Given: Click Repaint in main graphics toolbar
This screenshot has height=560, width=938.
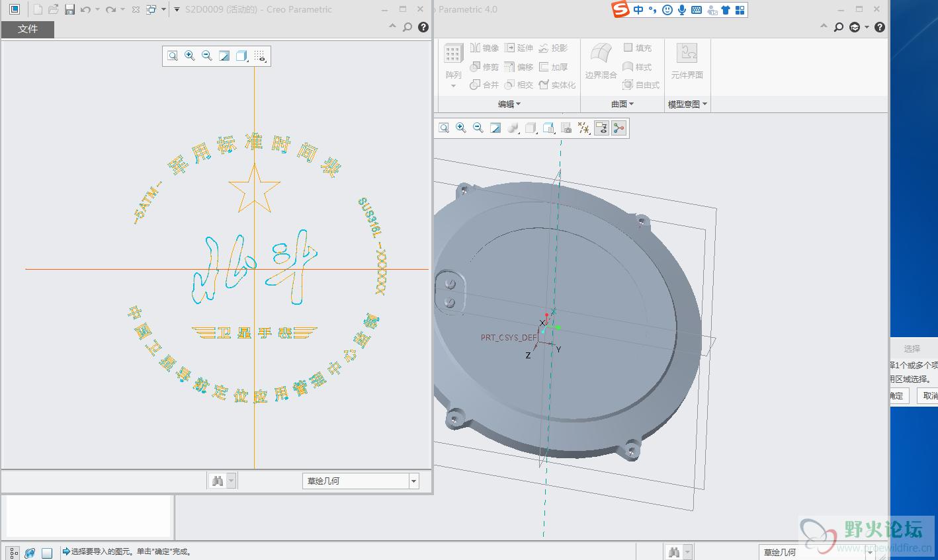Looking at the screenshot, I should (495, 128).
